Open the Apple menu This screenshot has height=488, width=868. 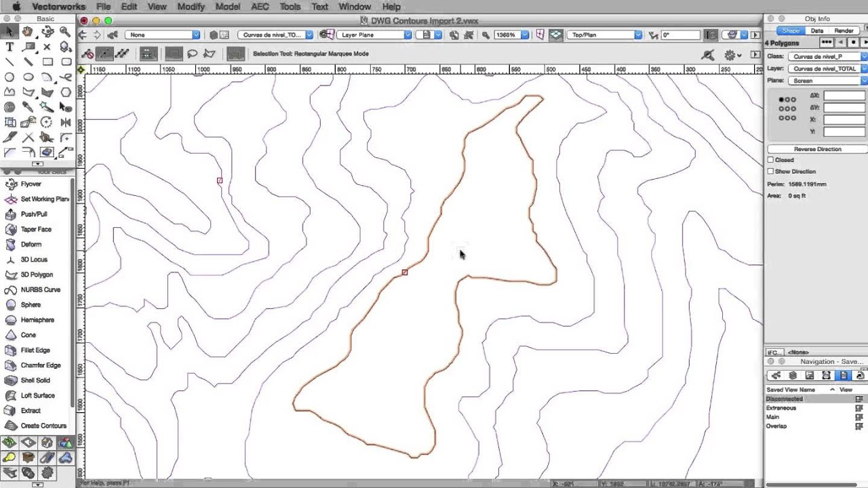click(16, 6)
